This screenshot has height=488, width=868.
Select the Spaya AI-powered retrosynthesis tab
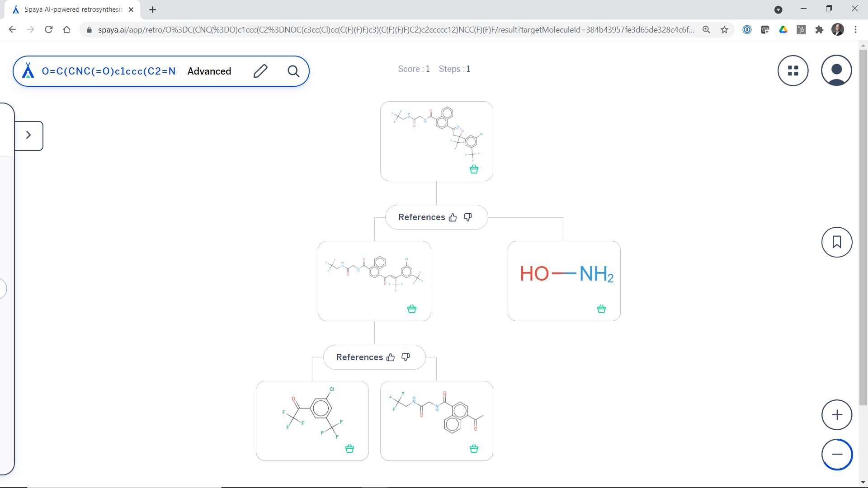click(72, 9)
